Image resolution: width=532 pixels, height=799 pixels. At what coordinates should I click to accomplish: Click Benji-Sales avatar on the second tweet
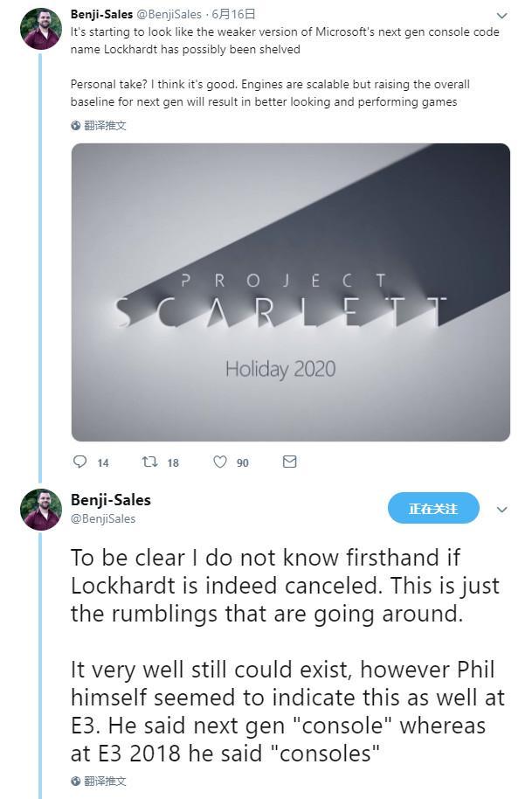pos(41,510)
